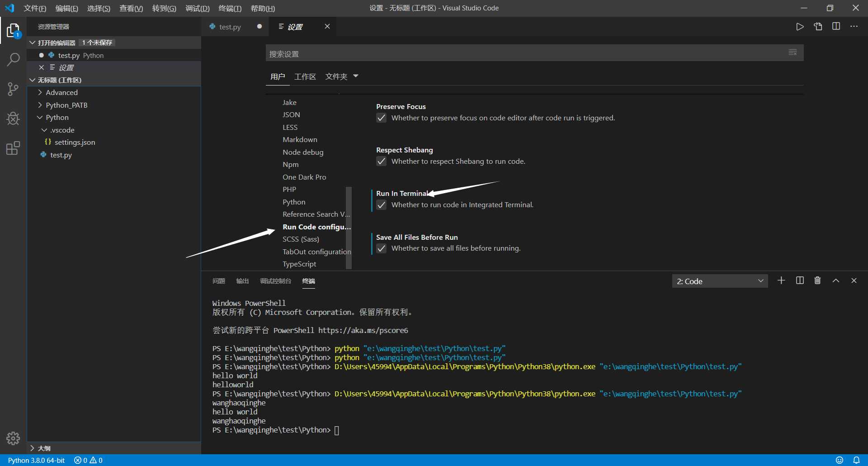Open the Source Control view
868x466 pixels.
[x=13, y=89]
